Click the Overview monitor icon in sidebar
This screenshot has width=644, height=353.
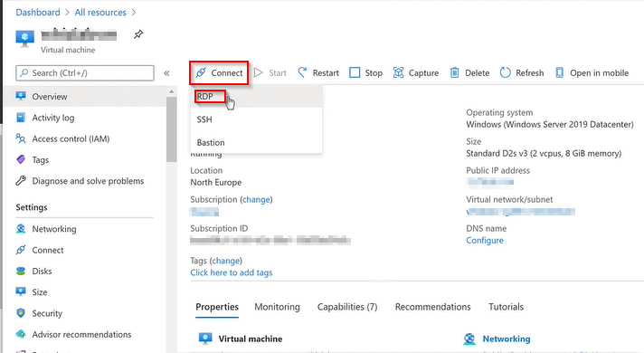coord(21,96)
